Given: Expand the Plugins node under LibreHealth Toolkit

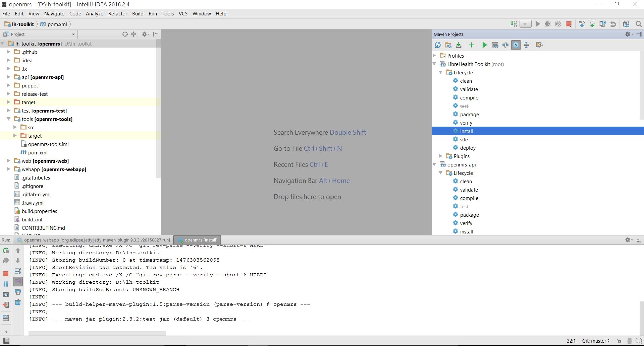Looking at the screenshot, I should (x=441, y=156).
